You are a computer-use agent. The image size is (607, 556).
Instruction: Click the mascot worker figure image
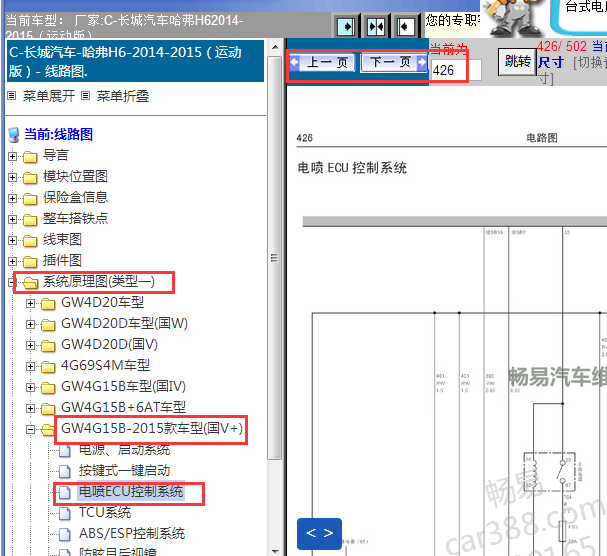(x=513, y=18)
